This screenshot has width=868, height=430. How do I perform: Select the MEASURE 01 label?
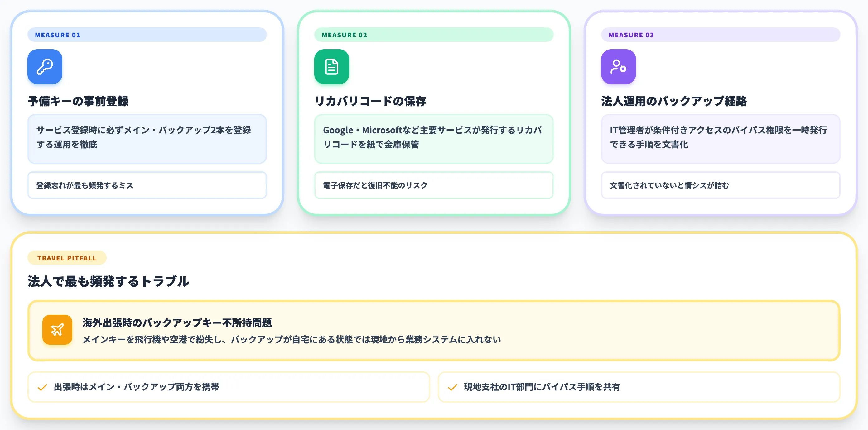click(147, 35)
